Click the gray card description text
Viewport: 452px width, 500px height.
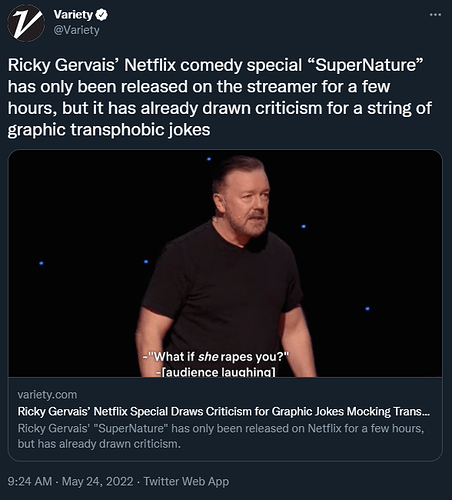coord(221,436)
